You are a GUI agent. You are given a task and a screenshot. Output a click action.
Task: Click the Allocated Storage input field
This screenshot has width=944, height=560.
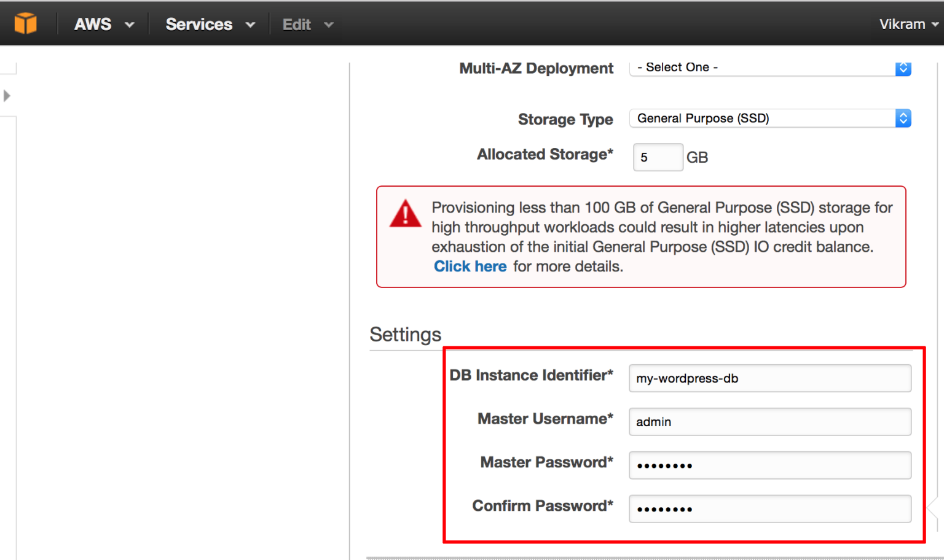(658, 157)
